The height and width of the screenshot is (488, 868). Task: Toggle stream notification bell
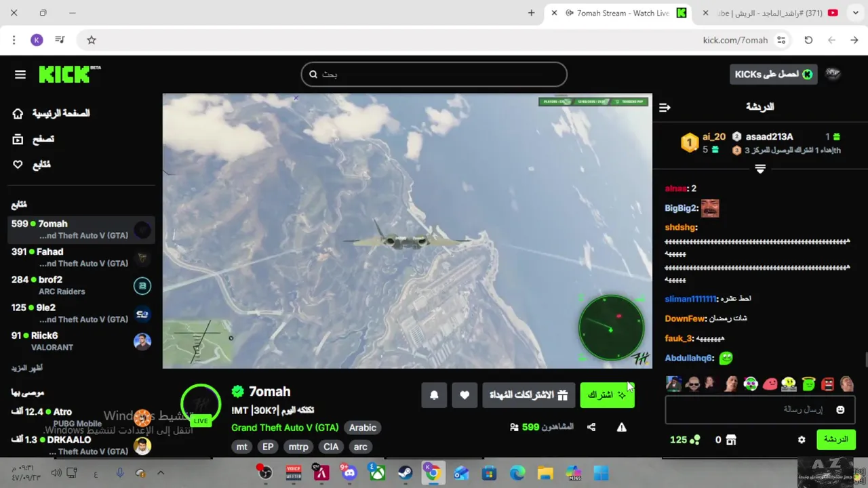434,395
